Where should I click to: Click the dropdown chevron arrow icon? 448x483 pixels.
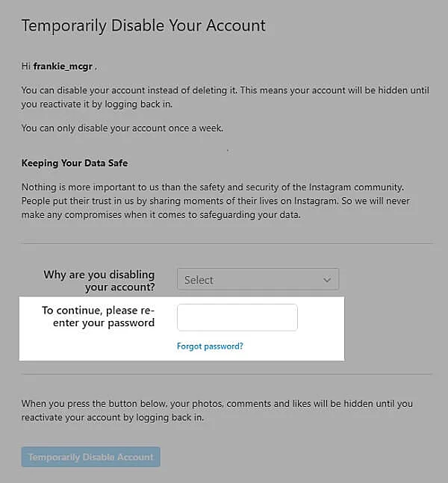point(327,280)
